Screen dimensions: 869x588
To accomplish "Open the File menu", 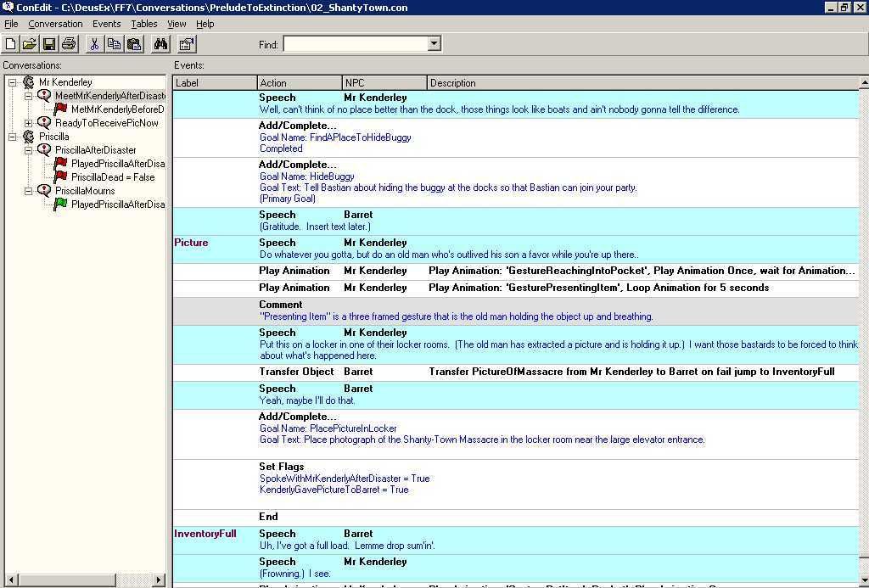I will click(11, 24).
